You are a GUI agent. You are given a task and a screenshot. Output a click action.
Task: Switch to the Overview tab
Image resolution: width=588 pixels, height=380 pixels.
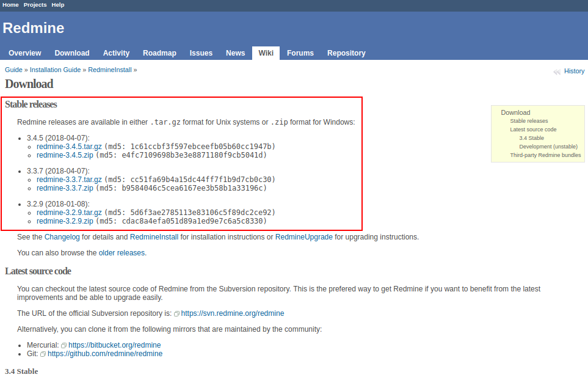[x=25, y=53]
